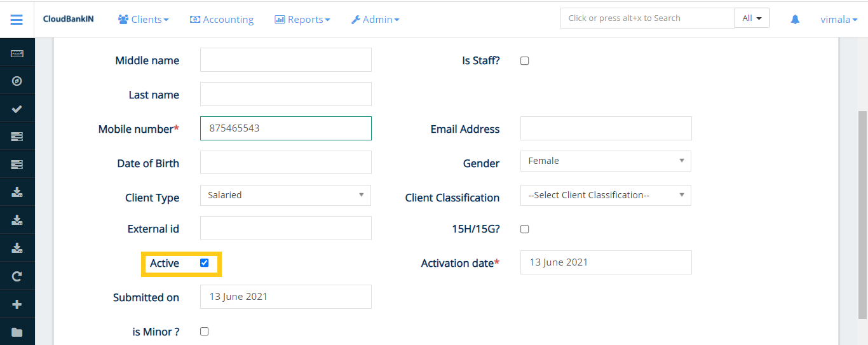Click the folder sidebar icon
Viewport: 868px width, 345px height.
(17, 332)
